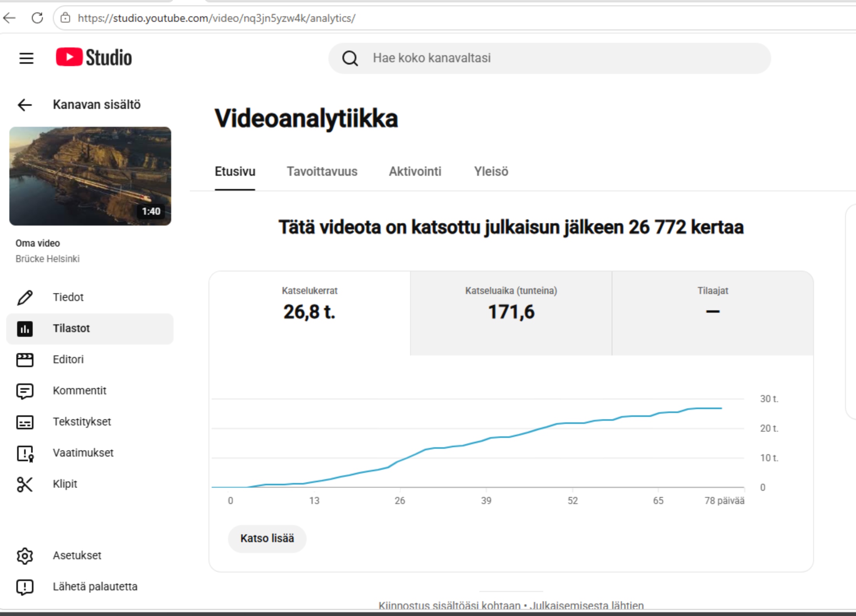Focus the Hae koko kanavaltasi search field
Image resolution: width=856 pixels, height=616 pixels.
(x=550, y=58)
